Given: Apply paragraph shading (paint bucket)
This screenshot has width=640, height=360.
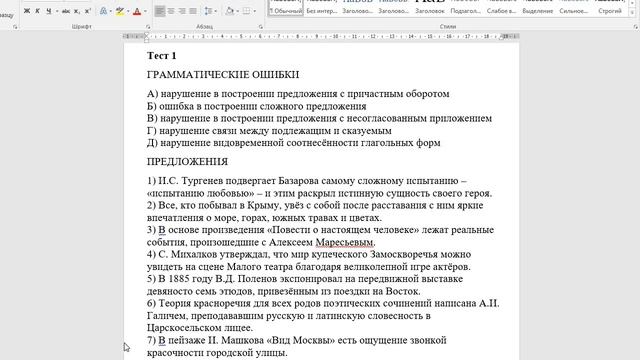Looking at the screenshot, I should (229, 11).
